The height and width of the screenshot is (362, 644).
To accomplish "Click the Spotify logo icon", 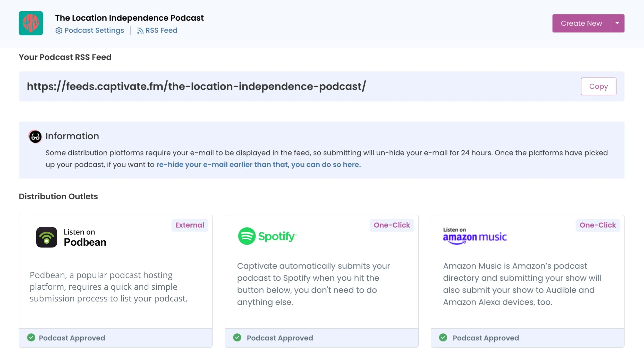I will tap(247, 236).
